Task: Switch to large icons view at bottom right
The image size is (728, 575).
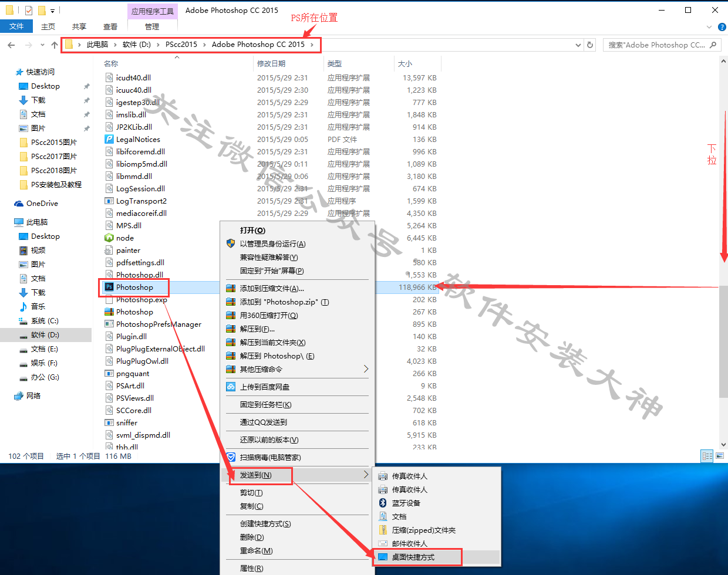Action: [x=720, y=456]
